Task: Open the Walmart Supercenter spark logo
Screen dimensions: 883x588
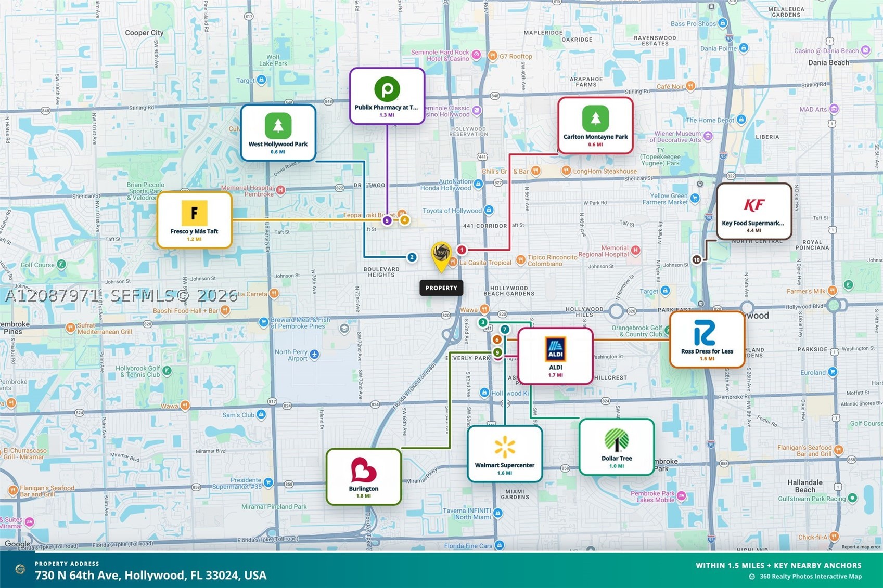Action: (505, 447)
